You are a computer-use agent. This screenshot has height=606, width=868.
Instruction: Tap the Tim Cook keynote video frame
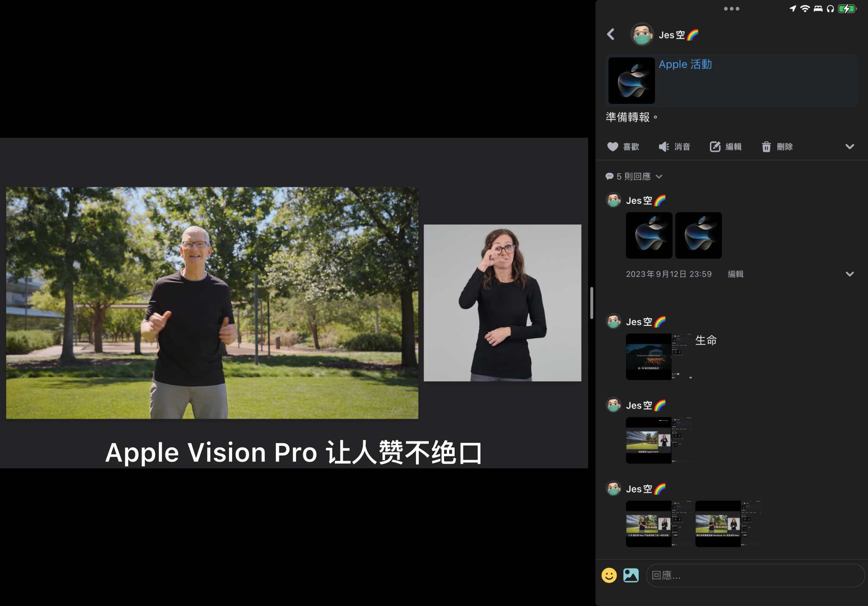tap(212, 303)
